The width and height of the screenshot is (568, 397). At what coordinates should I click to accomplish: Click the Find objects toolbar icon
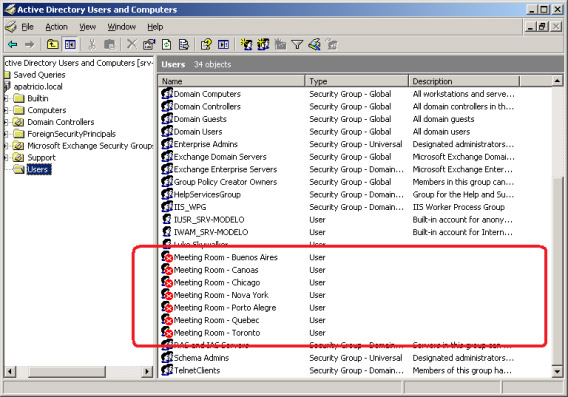(x=314, y=45)
